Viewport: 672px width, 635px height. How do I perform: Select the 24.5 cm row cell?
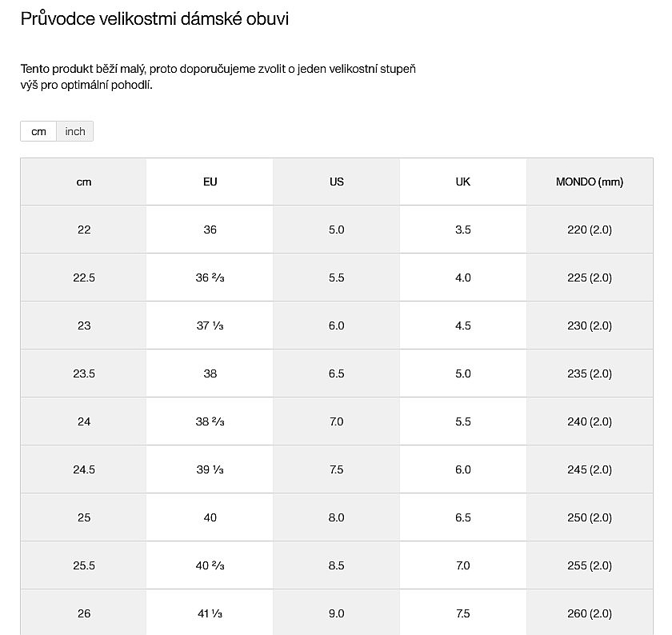coord(84,469)
